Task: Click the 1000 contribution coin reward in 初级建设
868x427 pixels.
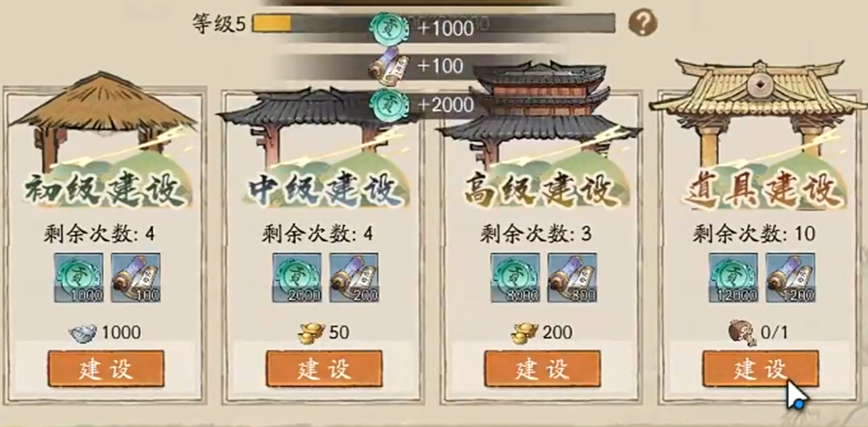Action: (x=79, y=278)
